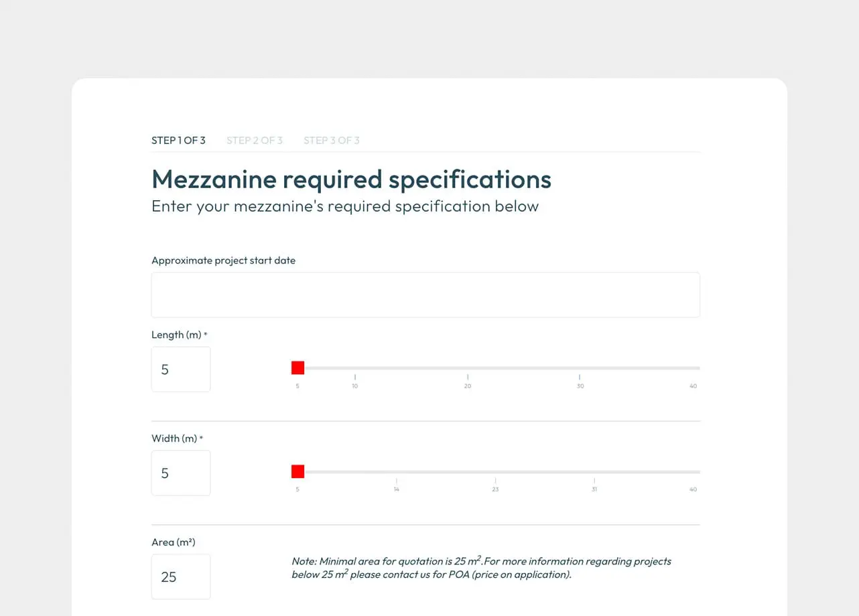
Task: Set Length slider to the 20 mark
Action: [468, 368]
